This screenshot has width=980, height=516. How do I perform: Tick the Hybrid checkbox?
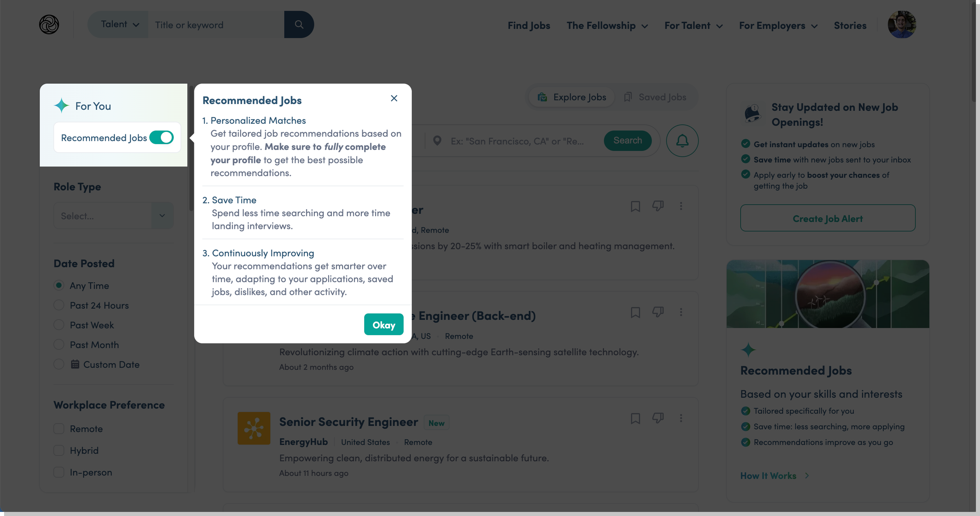(59, 451)
